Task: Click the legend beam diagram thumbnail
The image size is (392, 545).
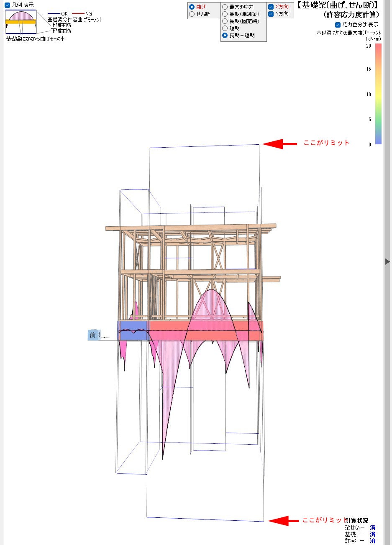Action: coord(21,22)
